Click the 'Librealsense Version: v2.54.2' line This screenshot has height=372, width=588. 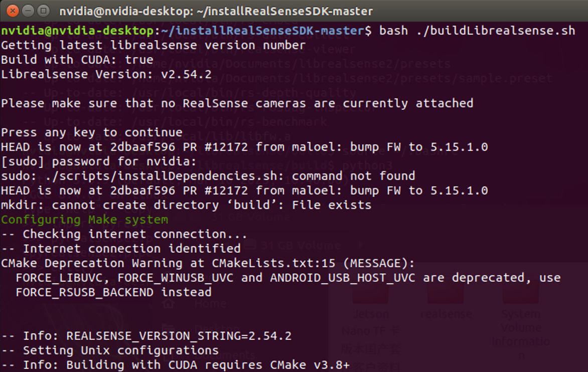tap(106, 74)
